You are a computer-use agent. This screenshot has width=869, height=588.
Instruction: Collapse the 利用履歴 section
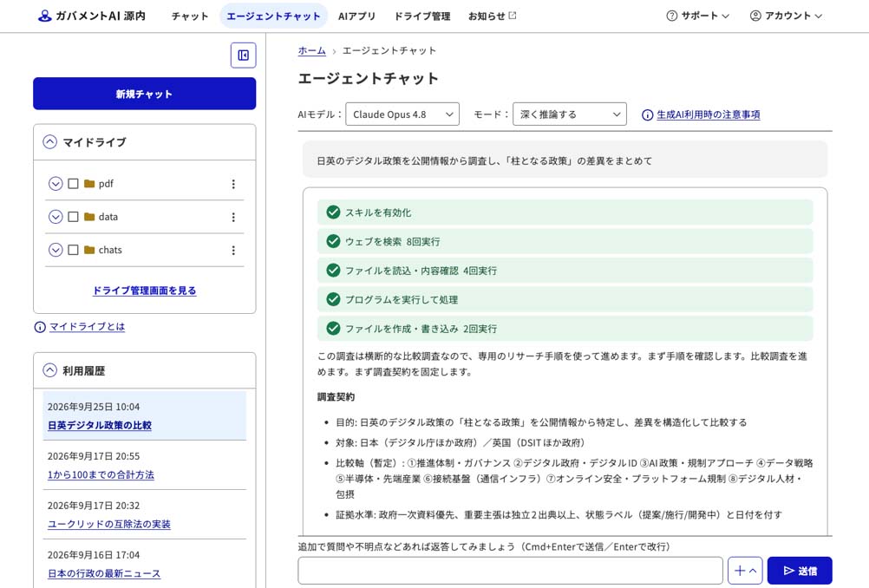click(x=50, y=370)
